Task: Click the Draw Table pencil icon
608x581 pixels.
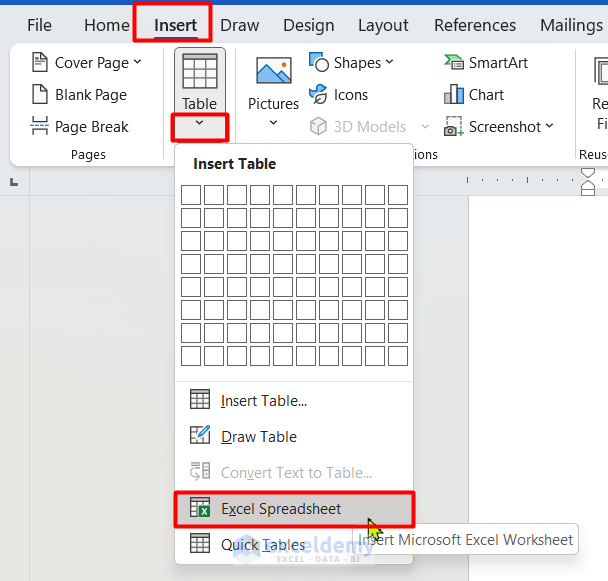Action: coord(200,435)
